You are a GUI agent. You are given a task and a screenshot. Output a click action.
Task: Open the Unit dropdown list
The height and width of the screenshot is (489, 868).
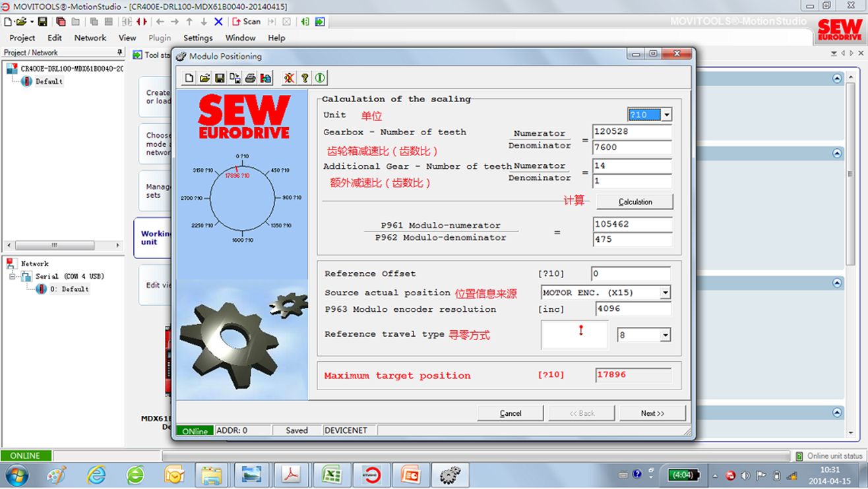point(666,115)
